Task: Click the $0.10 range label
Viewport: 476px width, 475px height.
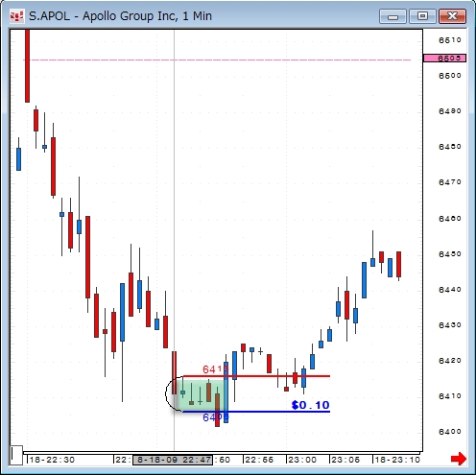Action: pos(310,405)
